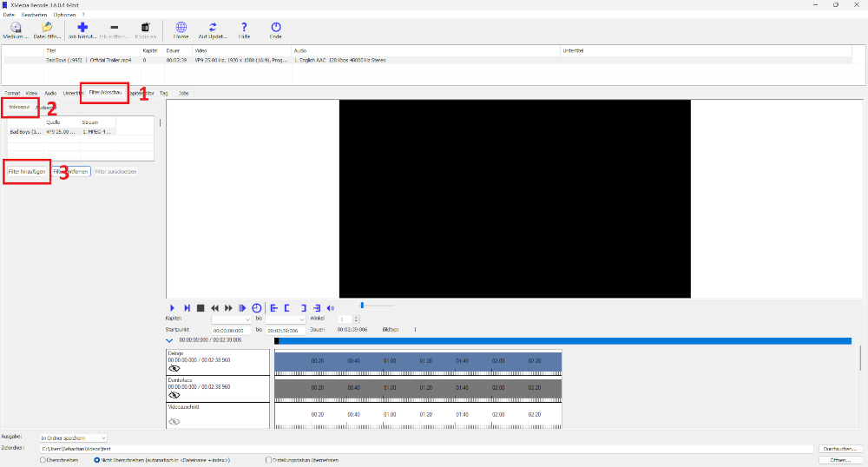Toggle visibility of the Videozuschnitt filter
The width and height of the screenshot is (868, 467).
(x=174, y=422)
